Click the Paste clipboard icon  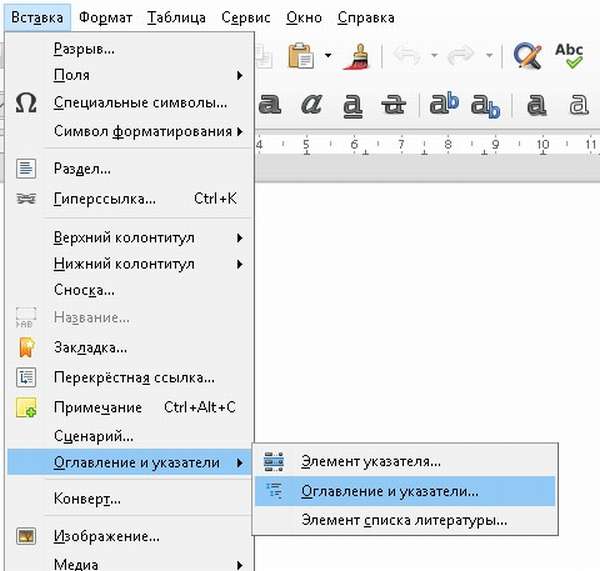click(x=301, y=56)
